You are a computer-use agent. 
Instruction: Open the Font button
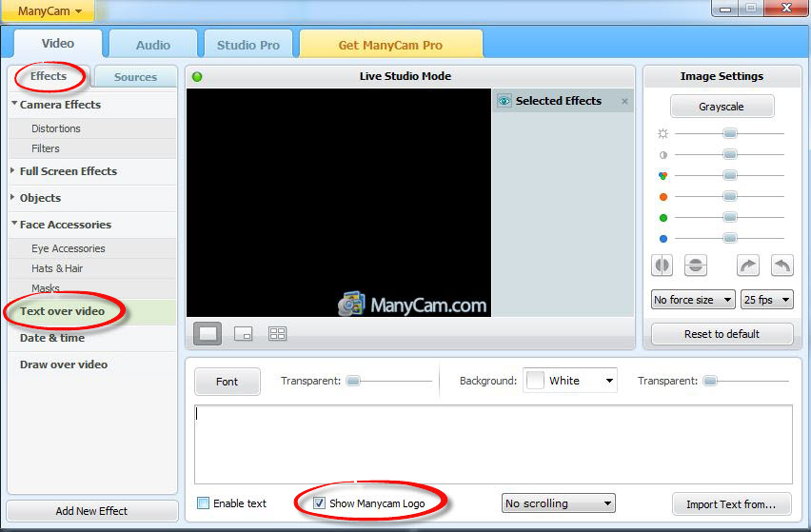tap(227, 382)
